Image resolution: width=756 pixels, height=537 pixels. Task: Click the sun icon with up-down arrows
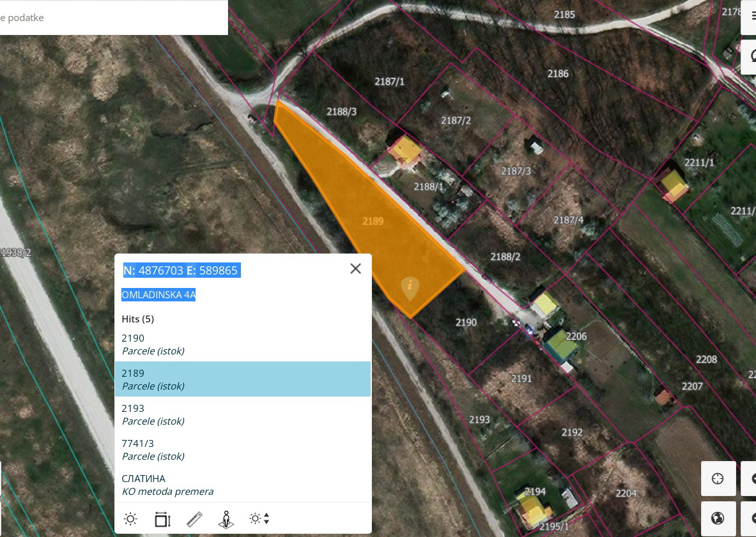point(259,518)
